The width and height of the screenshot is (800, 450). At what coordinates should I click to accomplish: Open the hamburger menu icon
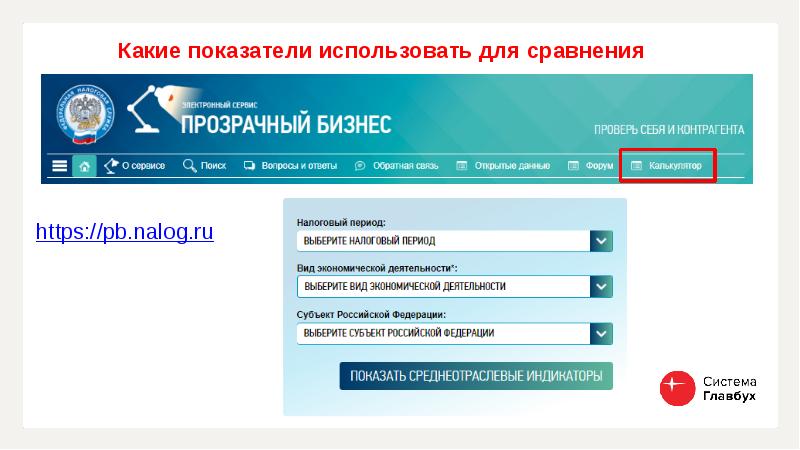click(59, 166)
